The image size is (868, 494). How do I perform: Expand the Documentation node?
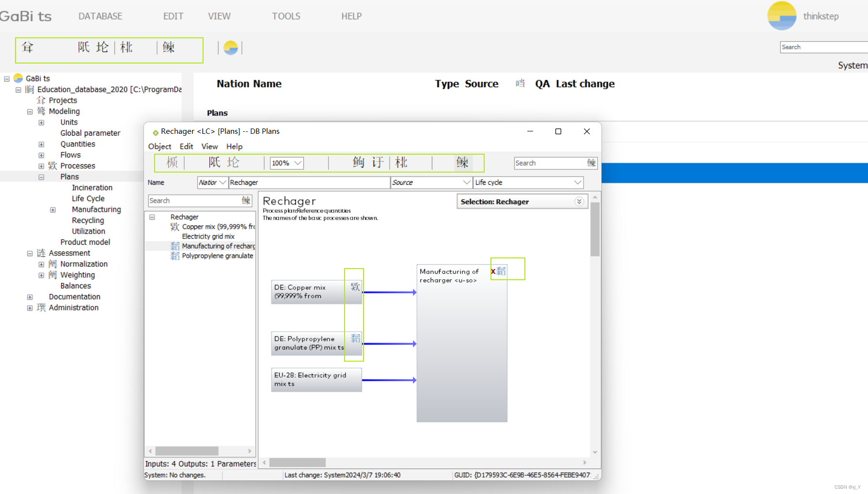[x=30, y=297]
